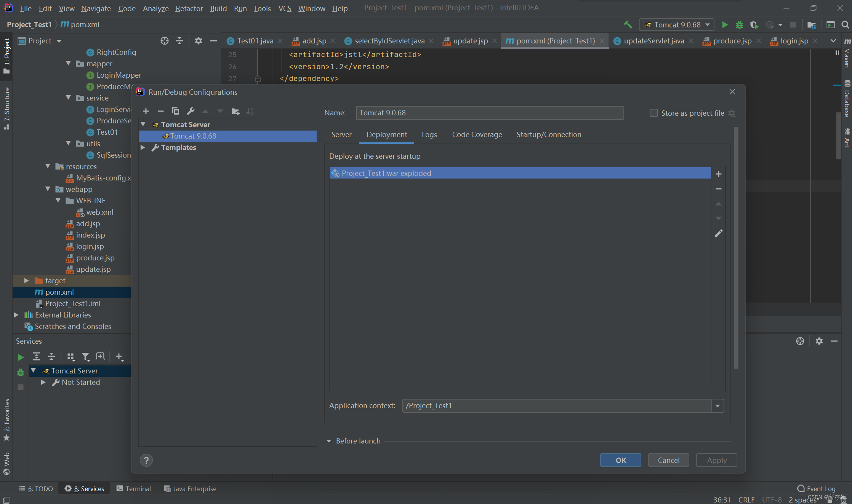
Task: Expand Templates node in configurations
Action: click(x=143, y=147)
